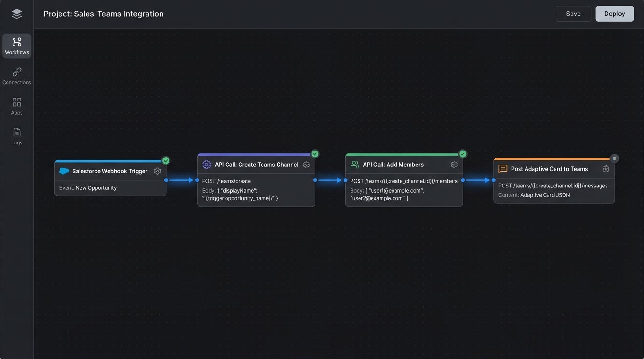This screenshot has height=359, width=644.
Task: Click the stacked-layers app logo
Action: (x=16, y=14)
